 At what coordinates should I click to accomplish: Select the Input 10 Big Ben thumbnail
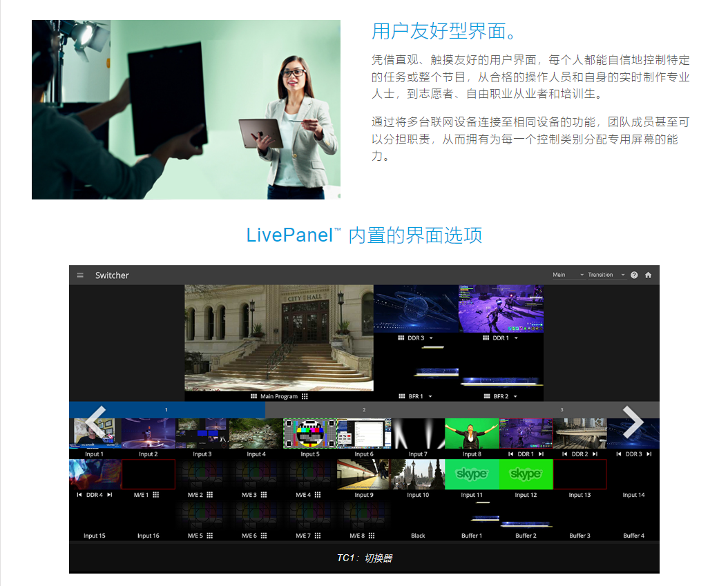[x=418, y=474]
